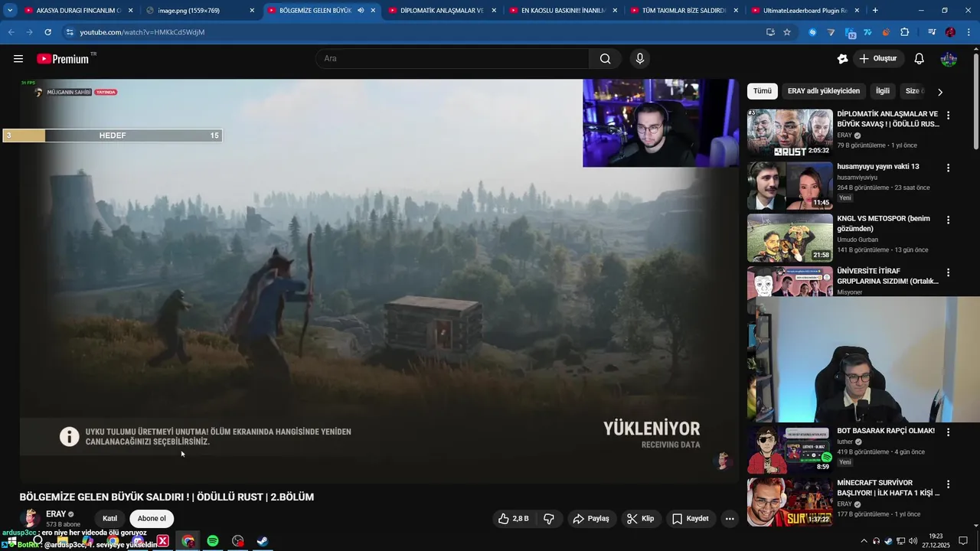Open options for husamyuyu yayın vakti video

click(948, 168)
